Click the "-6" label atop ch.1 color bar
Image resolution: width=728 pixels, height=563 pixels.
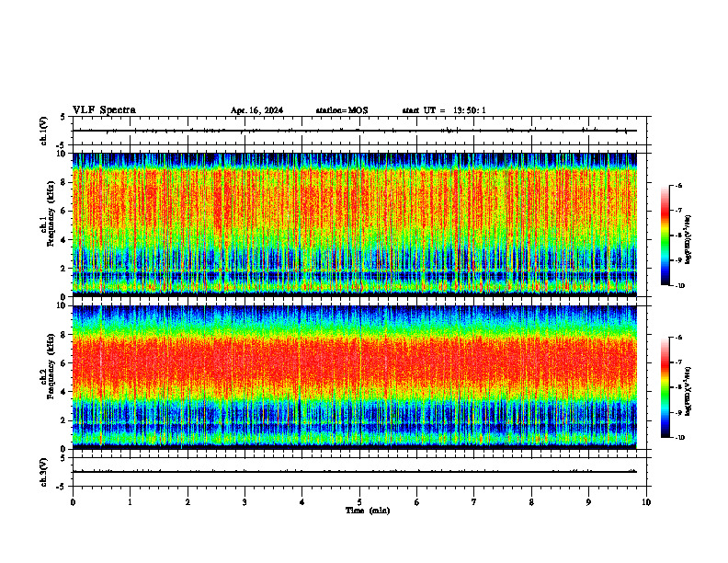click(678, 185)
